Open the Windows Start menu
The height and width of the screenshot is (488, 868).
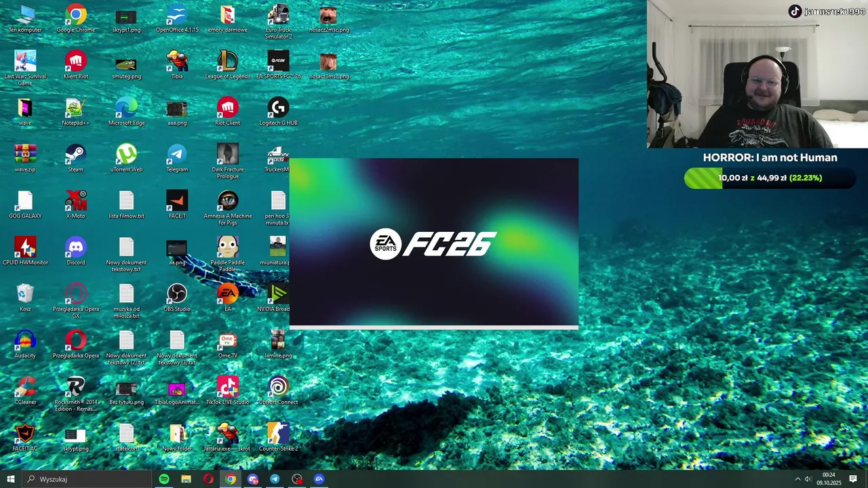click(x=10, y=479)
